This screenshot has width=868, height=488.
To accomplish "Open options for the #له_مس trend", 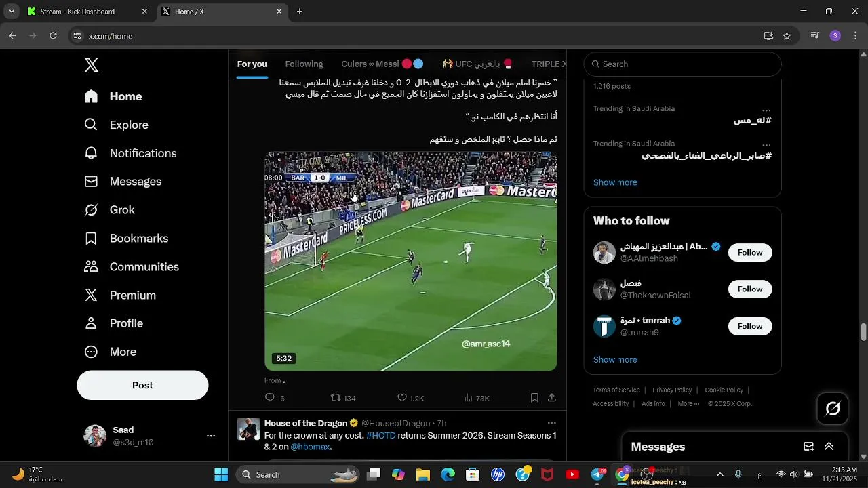I will pyautogui.click(x=766, y=110).
